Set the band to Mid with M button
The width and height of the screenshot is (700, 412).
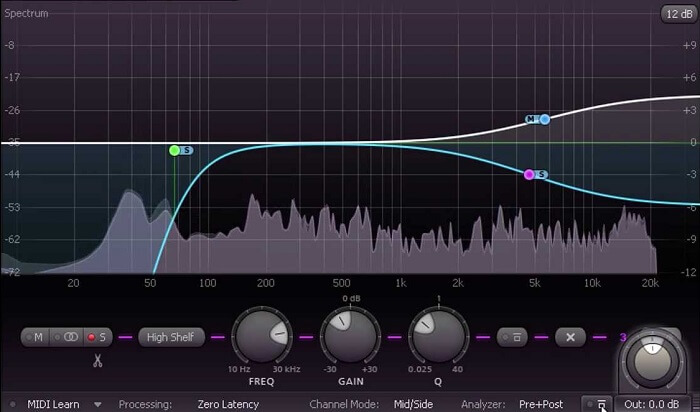coord(35,337)
